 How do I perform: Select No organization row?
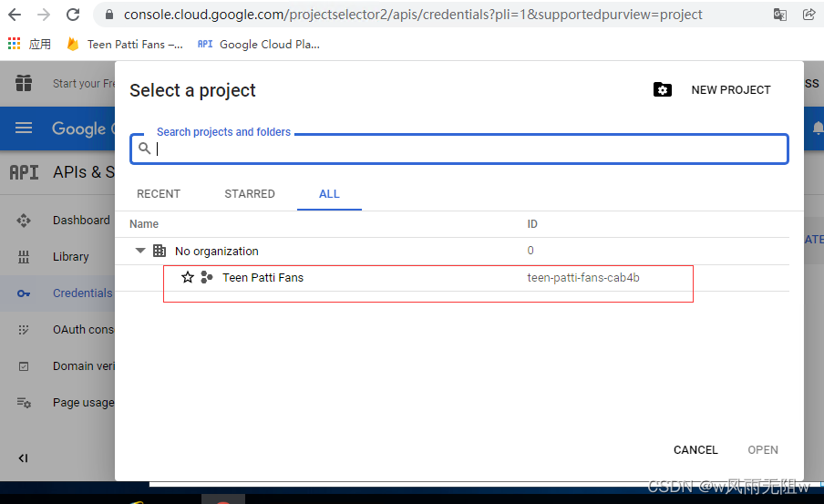(x=452, y=251)
